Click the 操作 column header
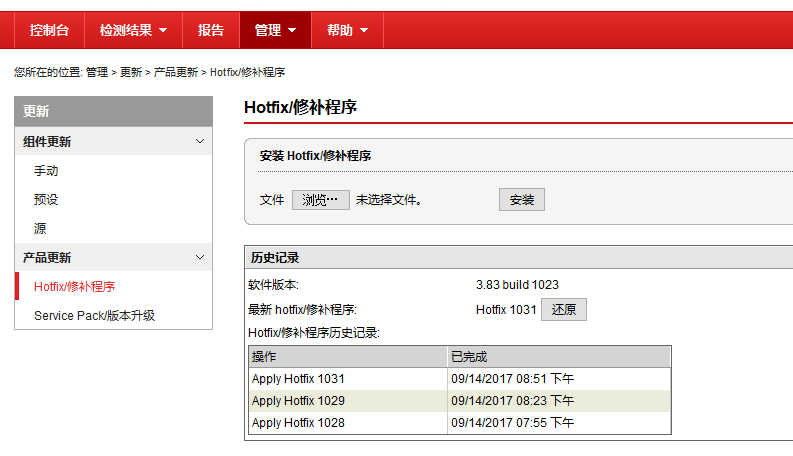 coord(347,357)
